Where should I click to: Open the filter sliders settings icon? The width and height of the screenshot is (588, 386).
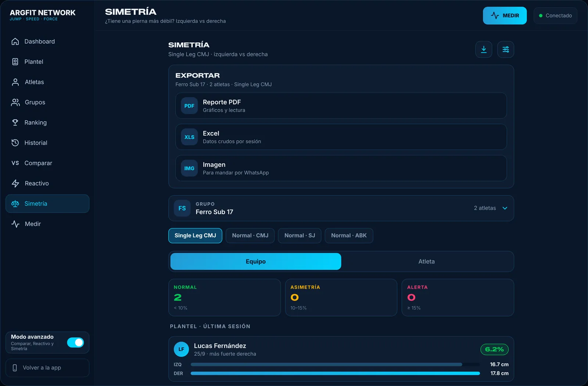[506, 49]
